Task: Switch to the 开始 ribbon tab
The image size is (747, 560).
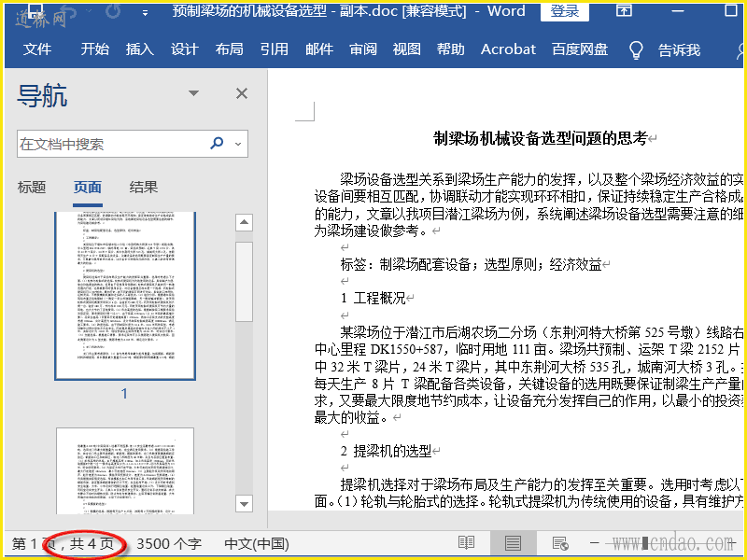Action: 95,49
